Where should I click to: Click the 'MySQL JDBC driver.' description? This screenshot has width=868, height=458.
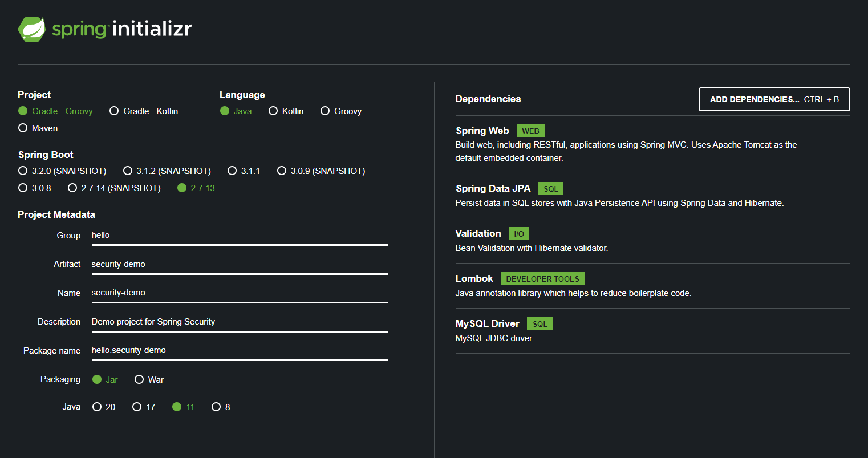(494, 338)
